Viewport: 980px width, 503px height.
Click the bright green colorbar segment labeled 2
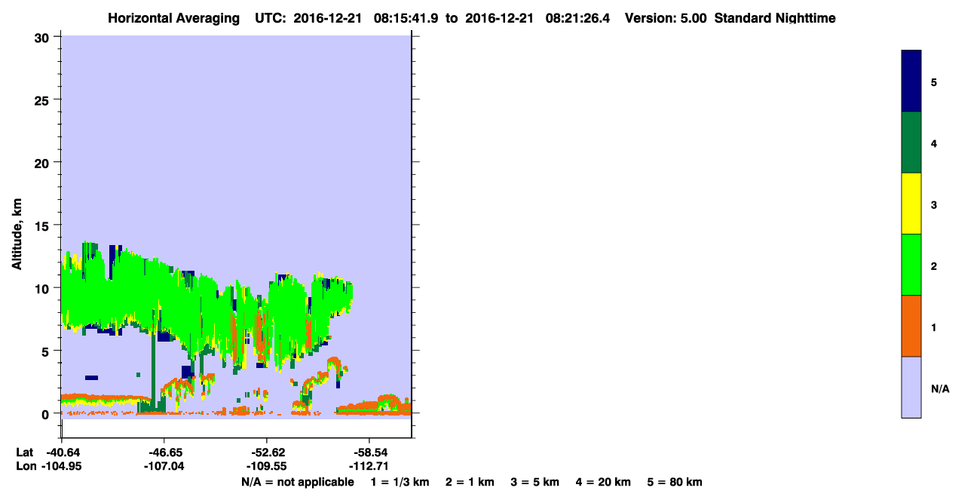click(911, 265)
